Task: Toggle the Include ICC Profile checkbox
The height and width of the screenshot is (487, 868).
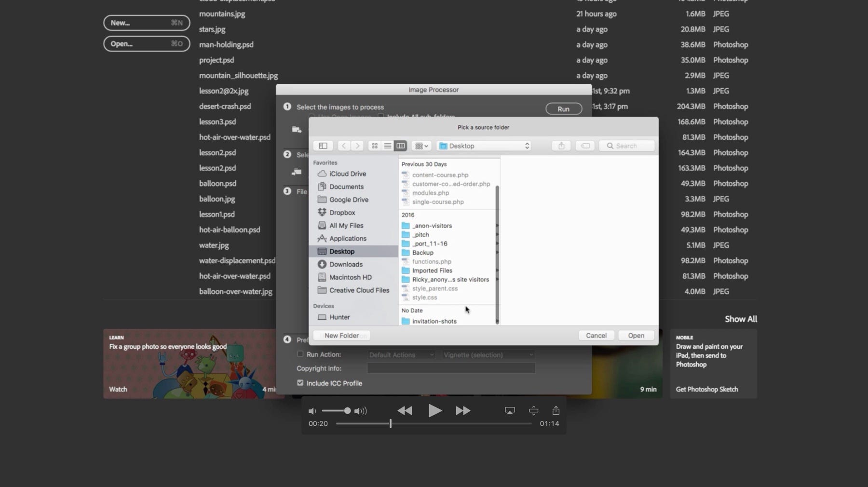Action: pos(300,383)
